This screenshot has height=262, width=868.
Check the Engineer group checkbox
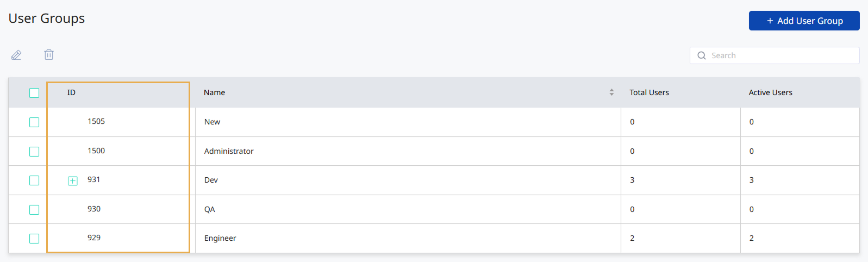coord(34,239)
